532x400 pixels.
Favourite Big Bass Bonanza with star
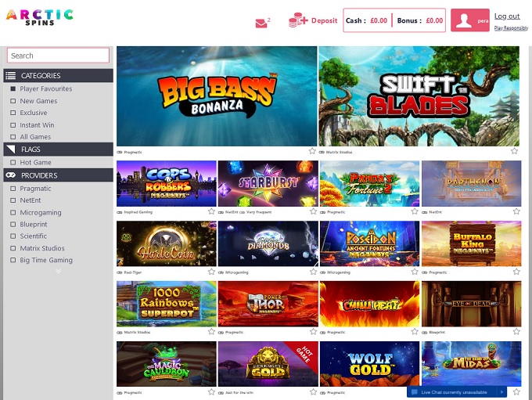312,151
